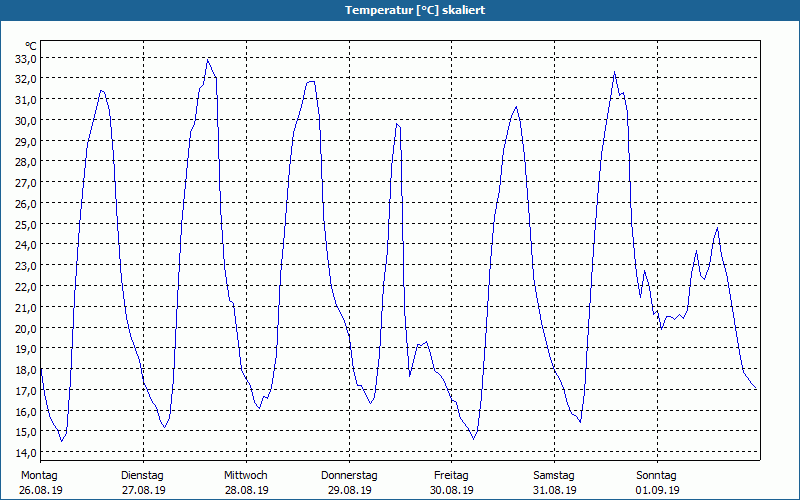Click the 26.08.19 date label
The height and width of the screenshot is (500, 800).
[41, 490]
